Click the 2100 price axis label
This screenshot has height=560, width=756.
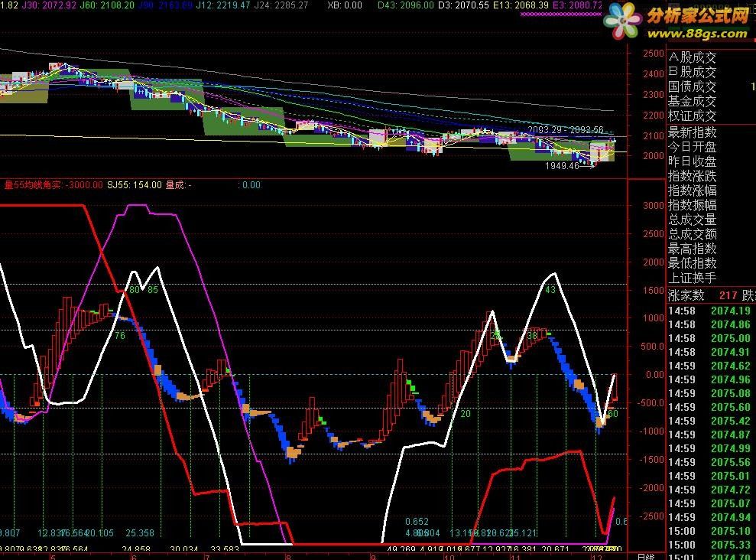click(654, 135)
